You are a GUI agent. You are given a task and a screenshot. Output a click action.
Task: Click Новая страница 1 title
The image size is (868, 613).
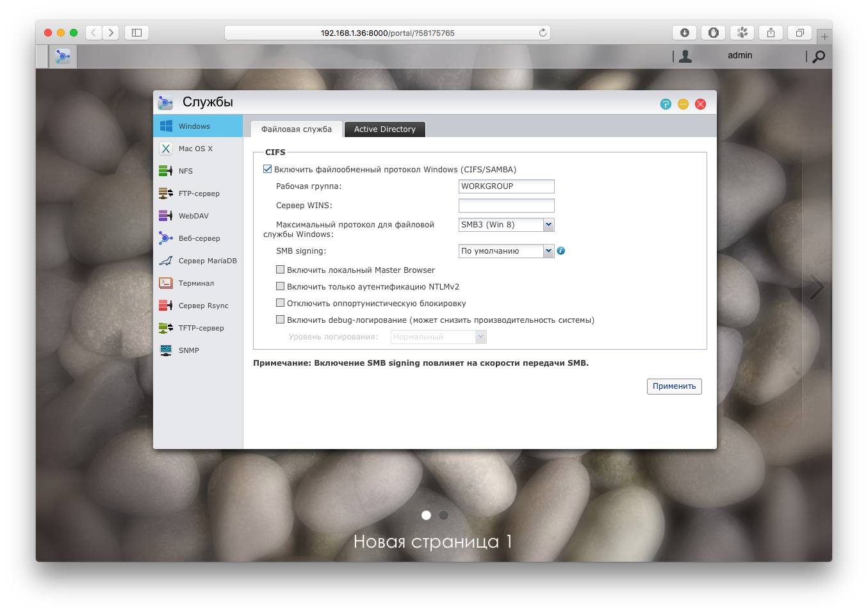click(432, 542)
